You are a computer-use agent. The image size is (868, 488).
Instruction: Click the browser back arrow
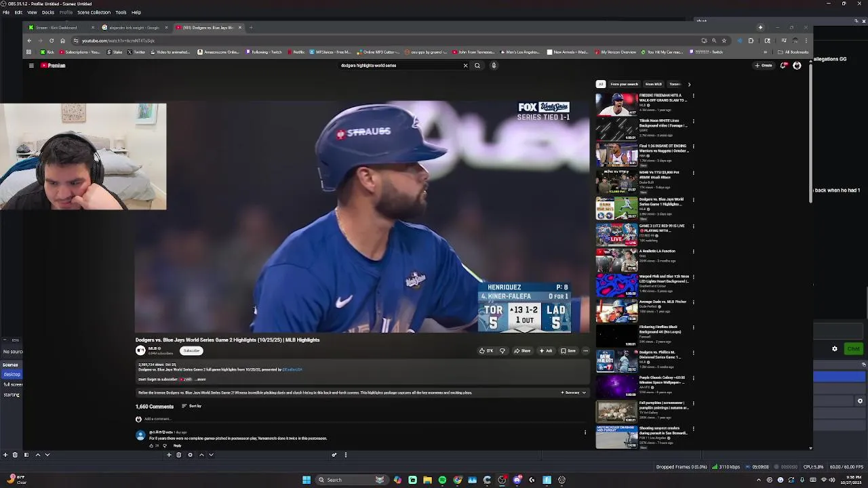(29, 41)
